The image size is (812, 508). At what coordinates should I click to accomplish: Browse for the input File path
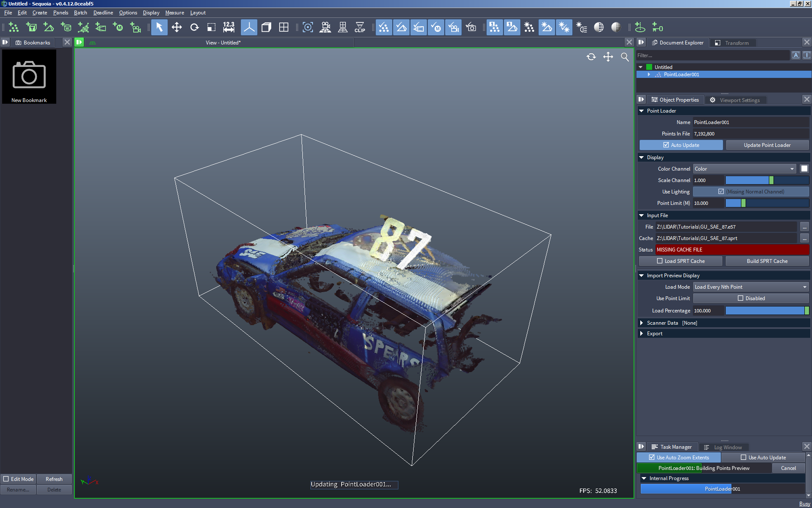click(804, 227)
